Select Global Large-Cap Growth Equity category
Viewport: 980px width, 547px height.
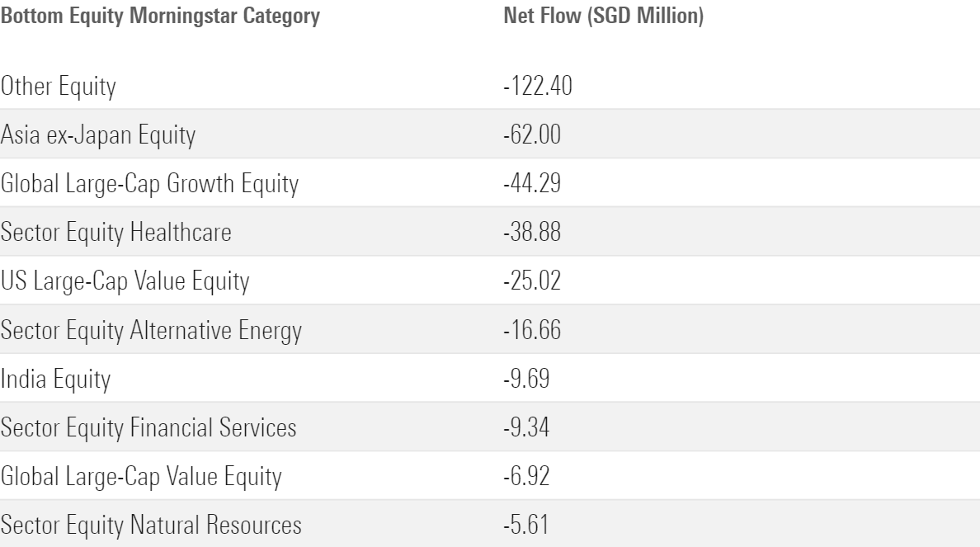point(148,183)
